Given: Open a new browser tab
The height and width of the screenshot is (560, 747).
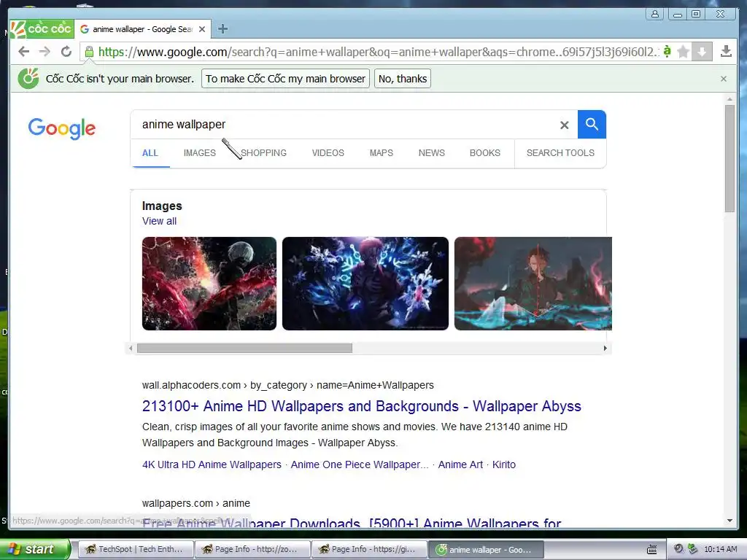Looking at the screenshot, I should (x=222, y=29).
